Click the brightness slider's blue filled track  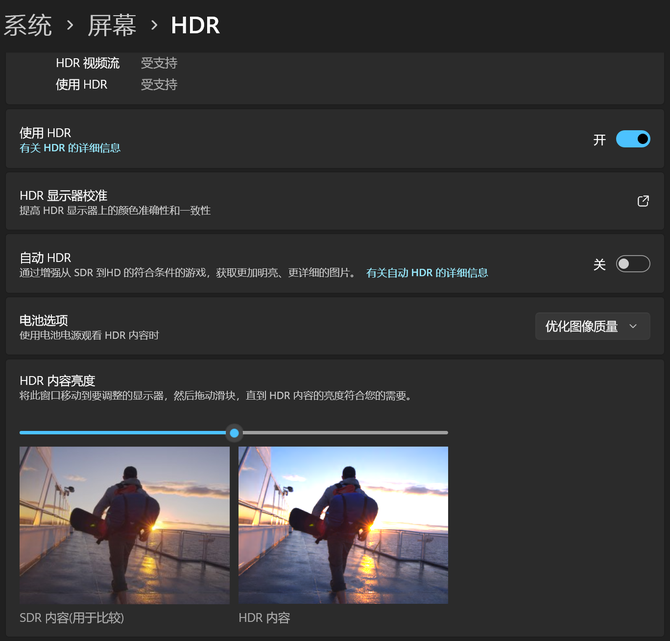click(x=123, y=433)
